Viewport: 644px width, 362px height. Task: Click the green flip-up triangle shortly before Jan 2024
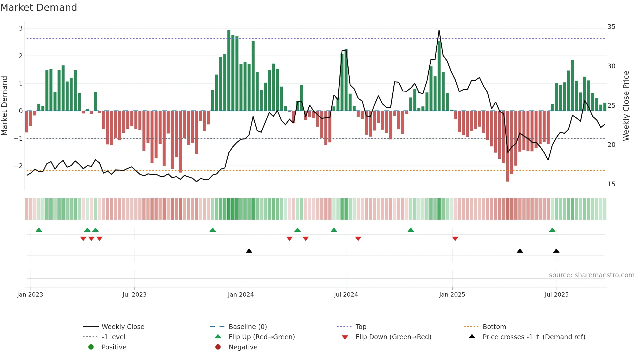213,230
